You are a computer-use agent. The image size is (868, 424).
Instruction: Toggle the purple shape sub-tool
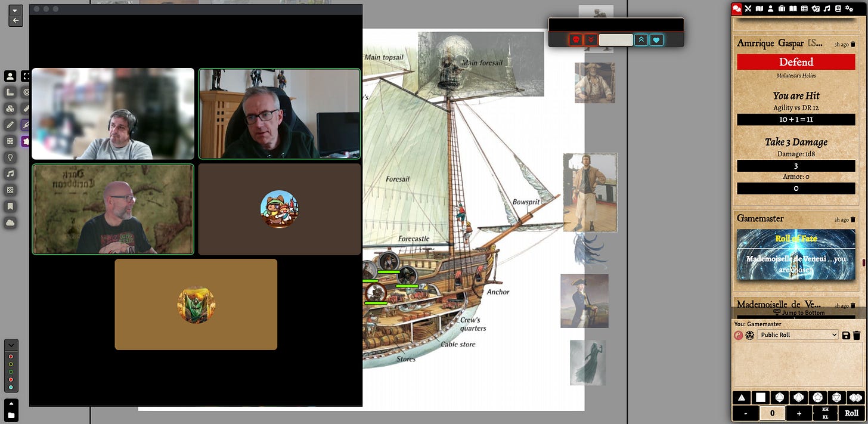pyautogui.click(x=26, y=141)
